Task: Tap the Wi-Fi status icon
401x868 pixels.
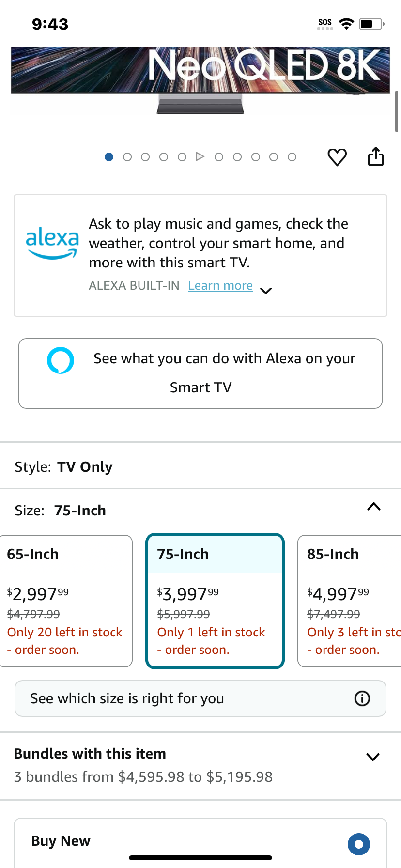Action: pyautogui.click(x=346, y=24)
